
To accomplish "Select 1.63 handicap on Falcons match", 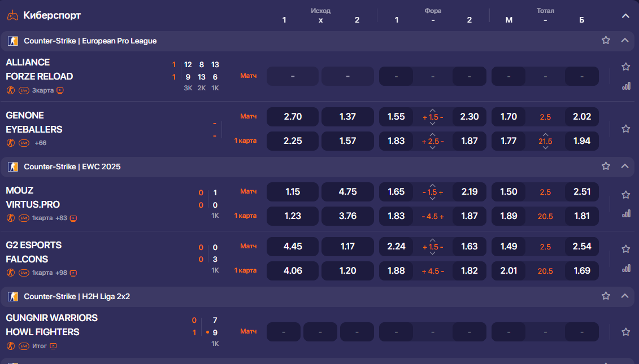I will [x=470, y=247].
